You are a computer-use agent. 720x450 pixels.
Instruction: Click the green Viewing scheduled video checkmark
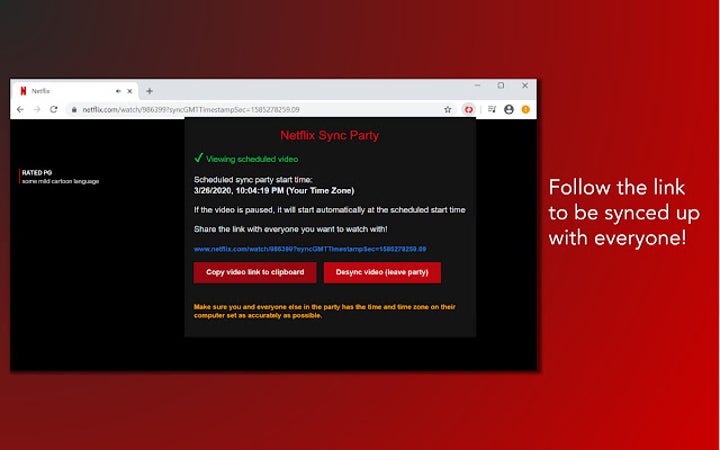point(199,158)
